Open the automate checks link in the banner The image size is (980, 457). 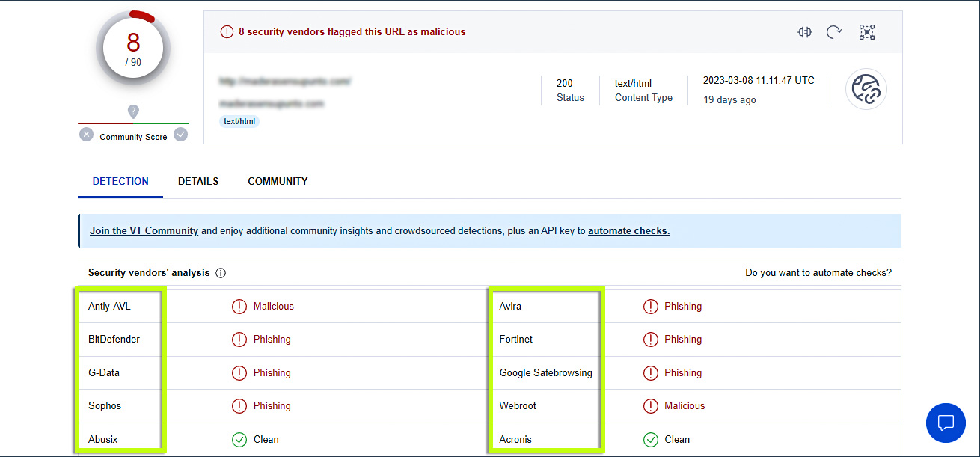629,230
